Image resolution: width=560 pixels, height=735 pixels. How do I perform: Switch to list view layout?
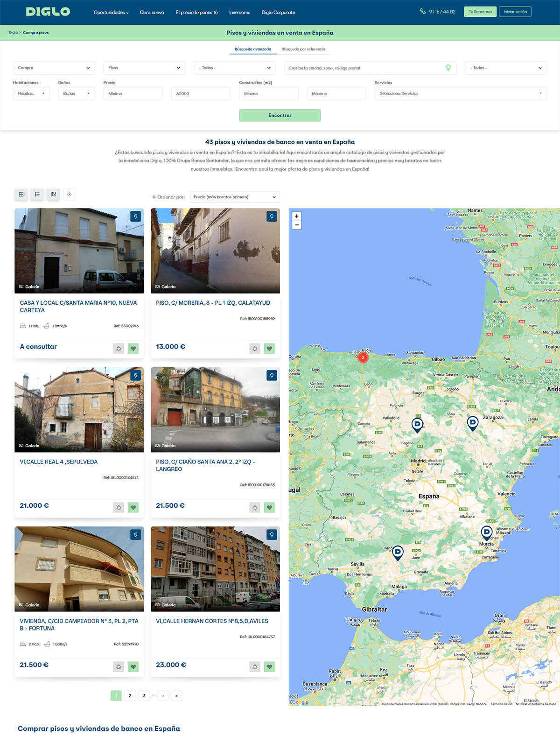37,195
